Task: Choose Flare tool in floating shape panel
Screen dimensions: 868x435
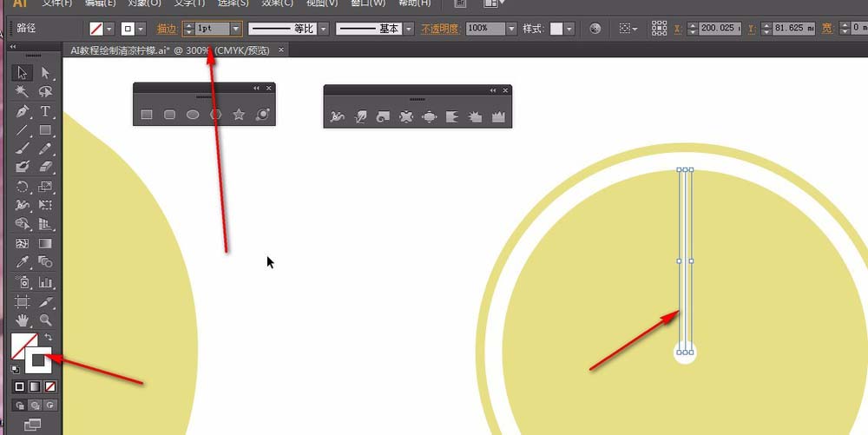Action: point(262,115)
